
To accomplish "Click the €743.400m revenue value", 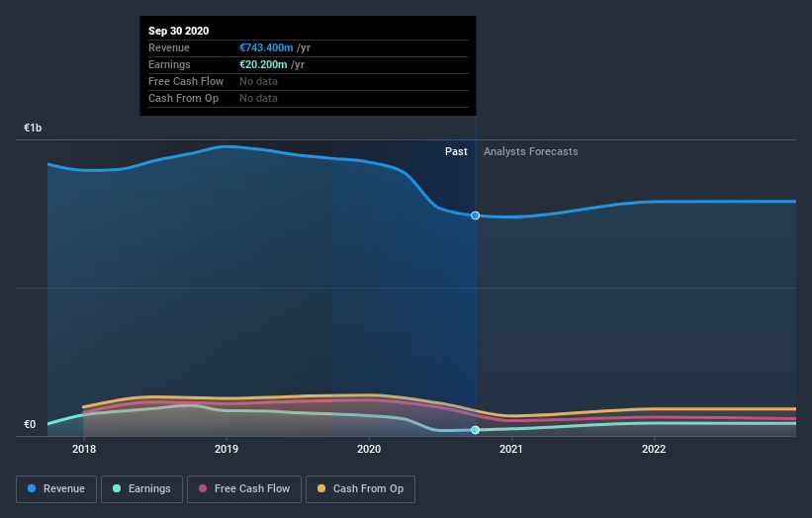I will point(266,47).
